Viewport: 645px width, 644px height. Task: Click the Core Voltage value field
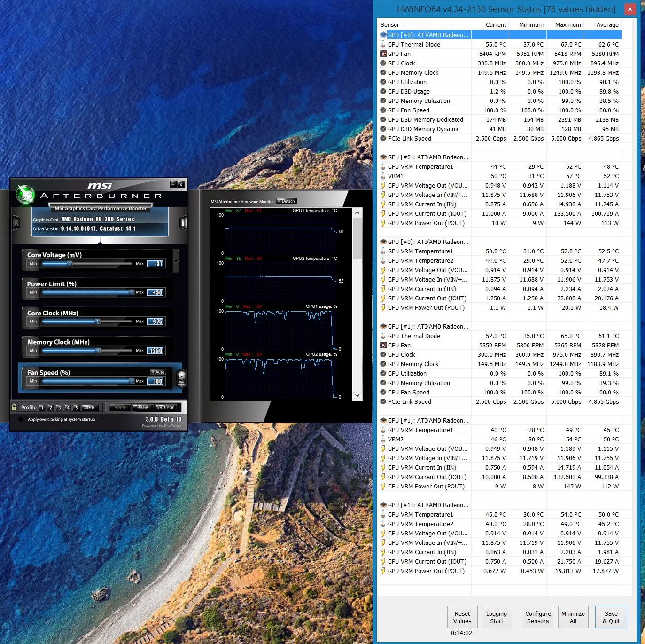[x=155, y=264]
